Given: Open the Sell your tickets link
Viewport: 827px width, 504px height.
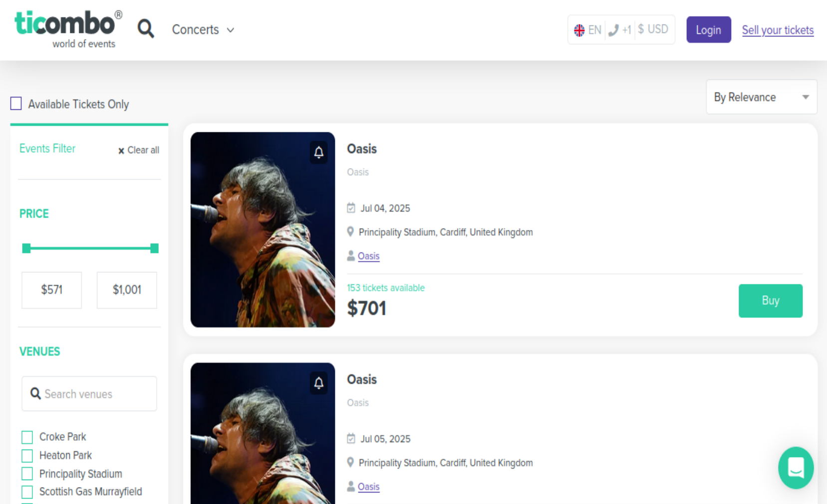Looking at the screenshot, I should (x=778, y=30).
